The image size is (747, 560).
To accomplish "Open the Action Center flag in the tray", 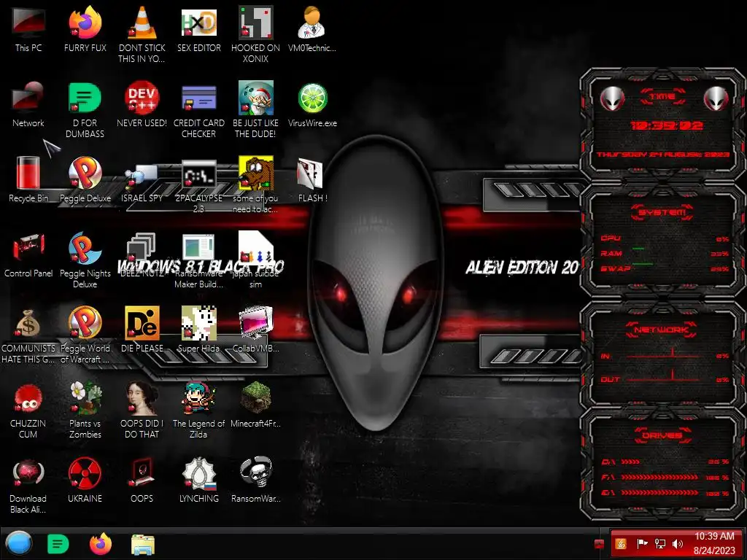I will point(642,544).
